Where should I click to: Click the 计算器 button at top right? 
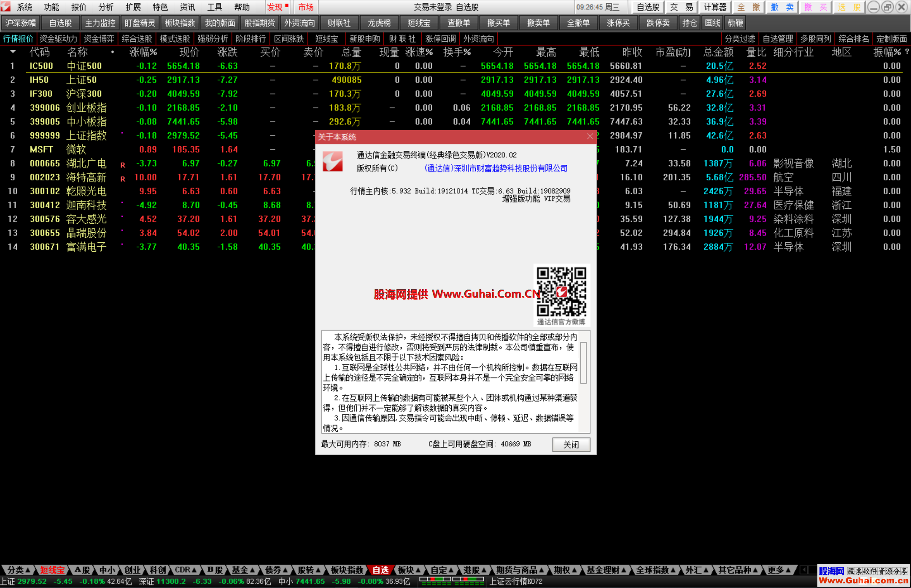coord(715,7)
